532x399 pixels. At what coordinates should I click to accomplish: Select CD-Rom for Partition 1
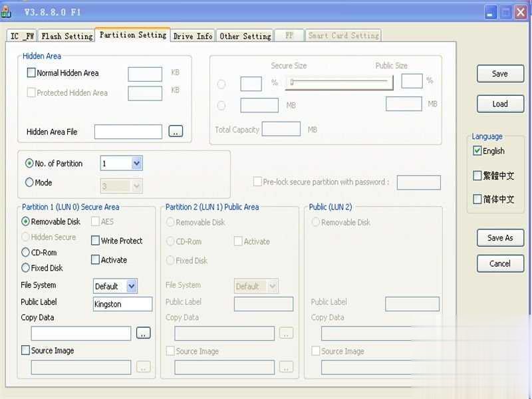pos(25,253)
